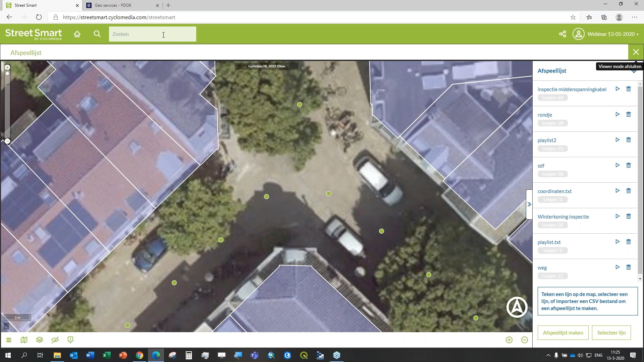
Task: Switch to the Geo services - PDOK tab
Action: coord(123,5)
